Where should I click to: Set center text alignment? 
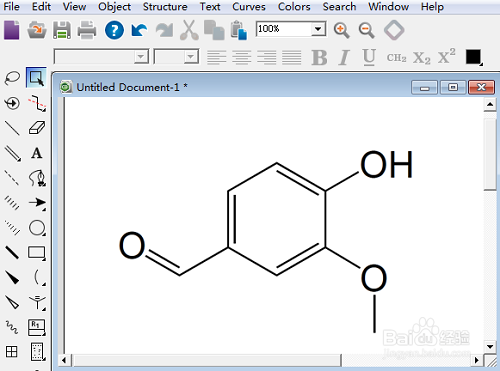coord(242,57)
